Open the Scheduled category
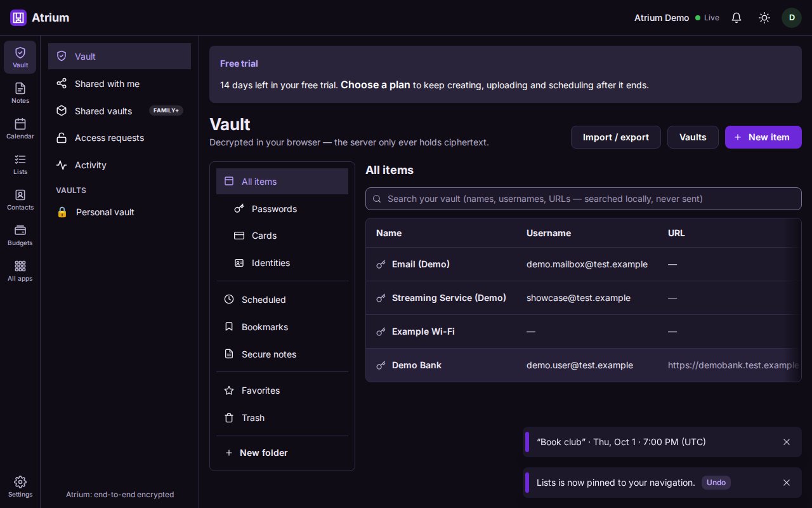Viewport: 812px width, 508px height. tap(282, 300)
